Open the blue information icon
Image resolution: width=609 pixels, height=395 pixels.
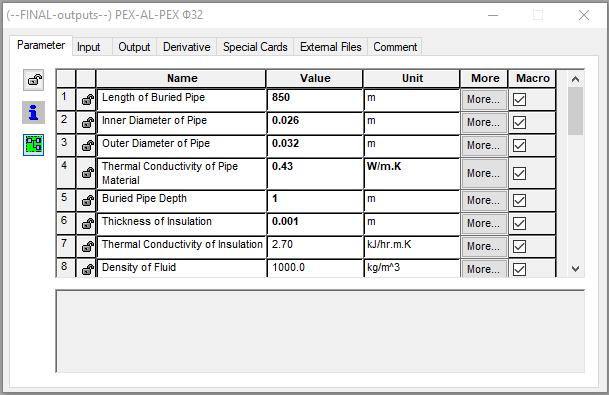point(33,113)
